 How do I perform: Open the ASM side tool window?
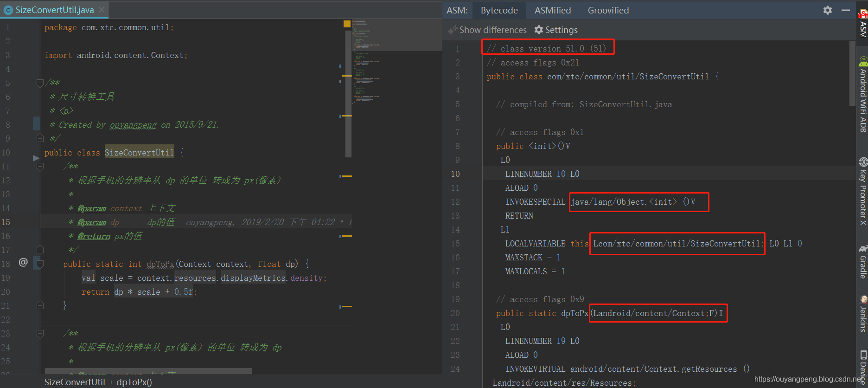point(863,23)
